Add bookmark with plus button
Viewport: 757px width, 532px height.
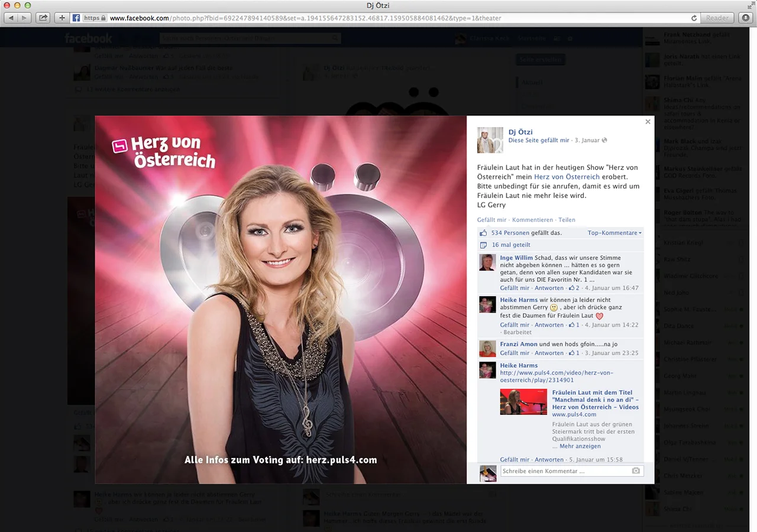point(62,18)
